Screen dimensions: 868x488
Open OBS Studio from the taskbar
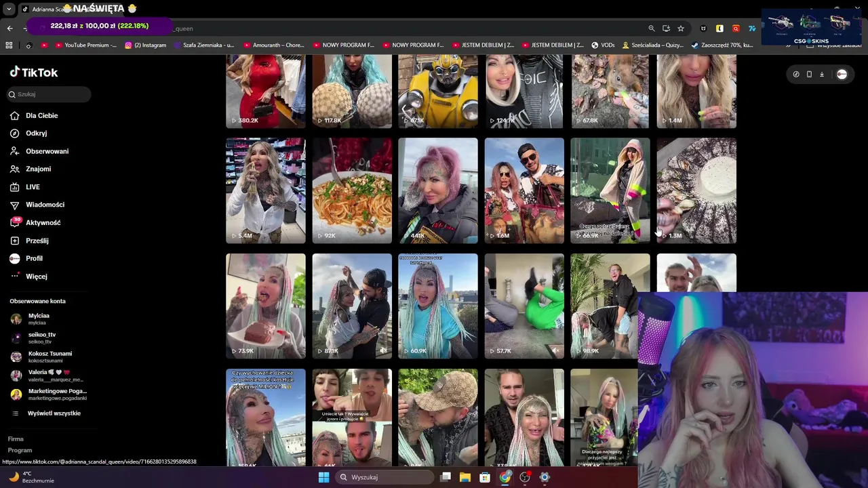point(525,477)
